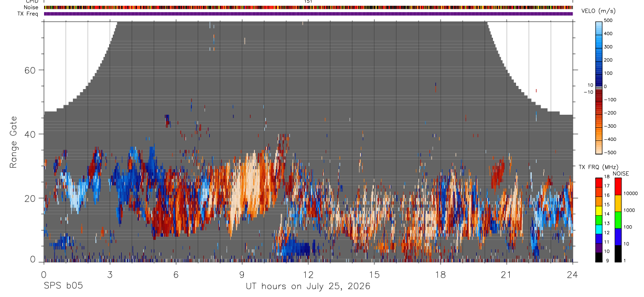644x297 pixels.
Task: Click the 21 tick on UT hours axis
Action: pos(507,274)
